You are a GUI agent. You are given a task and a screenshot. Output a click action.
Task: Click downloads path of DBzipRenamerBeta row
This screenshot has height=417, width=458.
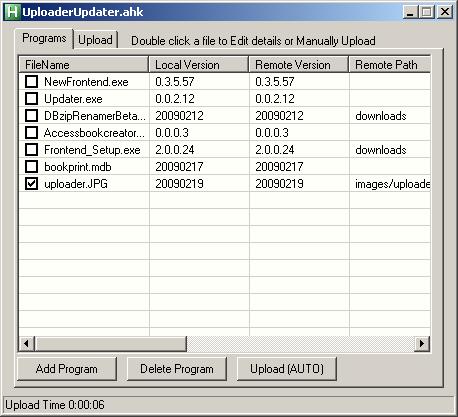[381, 116]
